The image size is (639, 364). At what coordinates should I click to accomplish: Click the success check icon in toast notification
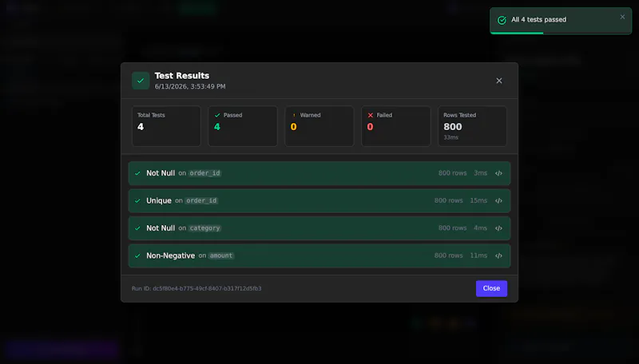pyautogui.click(x=502, y=20)
